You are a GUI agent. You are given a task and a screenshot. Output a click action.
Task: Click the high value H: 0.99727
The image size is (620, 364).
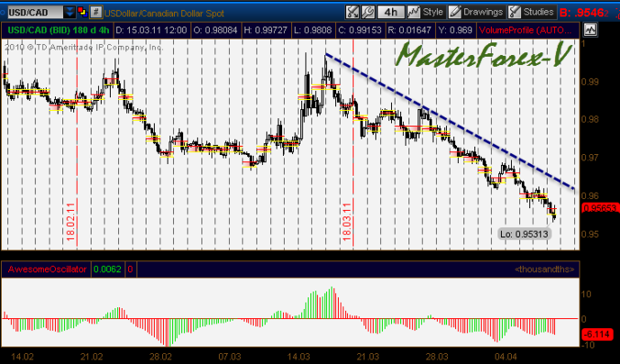click(266, 30)
